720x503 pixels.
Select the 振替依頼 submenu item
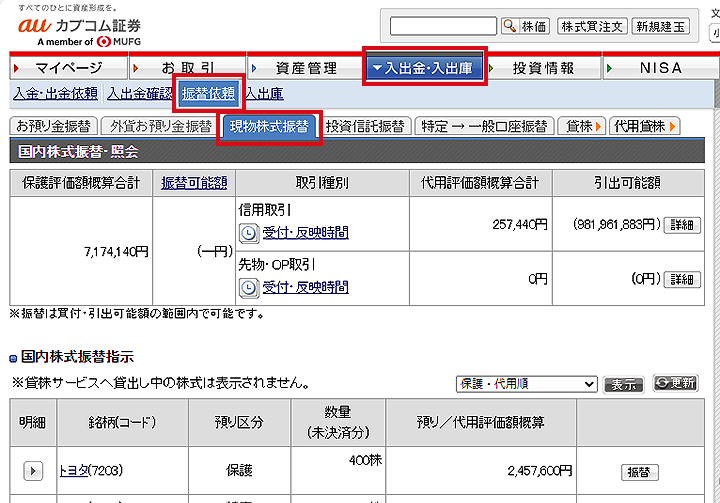[x=208, y=94]
